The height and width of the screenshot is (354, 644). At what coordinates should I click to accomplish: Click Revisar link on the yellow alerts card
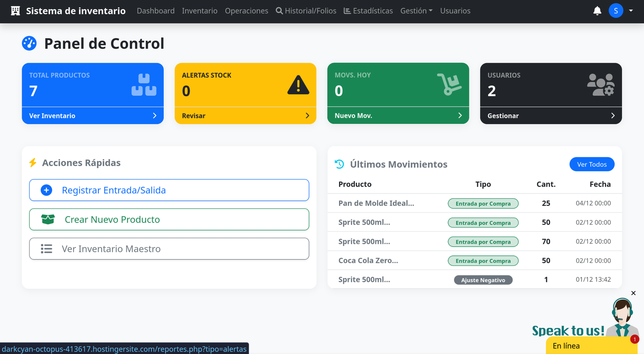click(x=194, y=116)
